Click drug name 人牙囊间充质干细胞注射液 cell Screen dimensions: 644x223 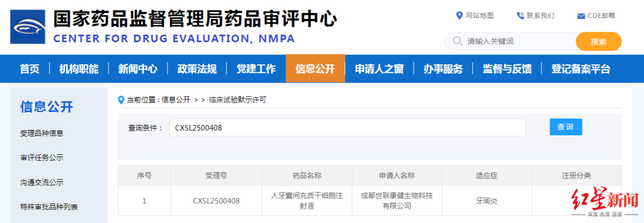pyautogui.click(x=307, y=201)
